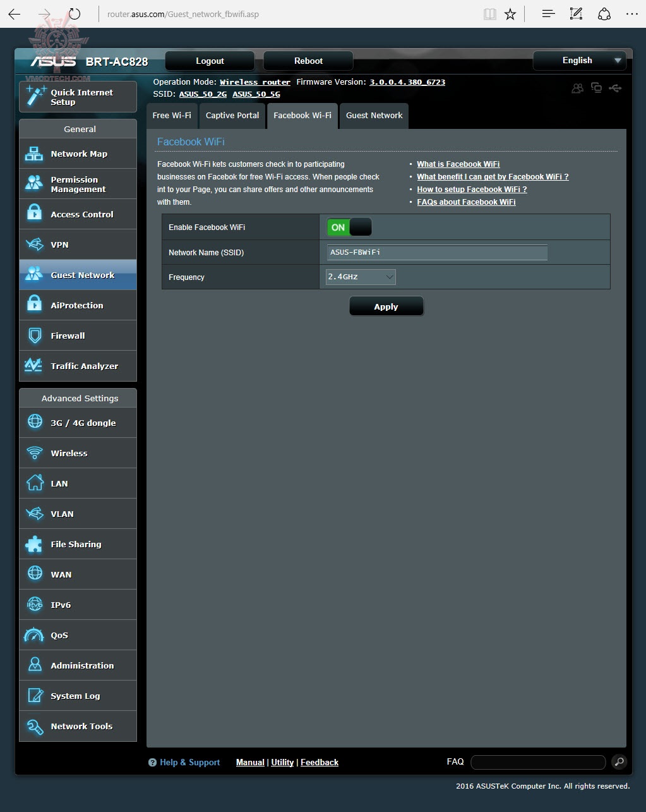Click the browser forward arrow
Screen dimensions: 646x812
click(44, 14)
